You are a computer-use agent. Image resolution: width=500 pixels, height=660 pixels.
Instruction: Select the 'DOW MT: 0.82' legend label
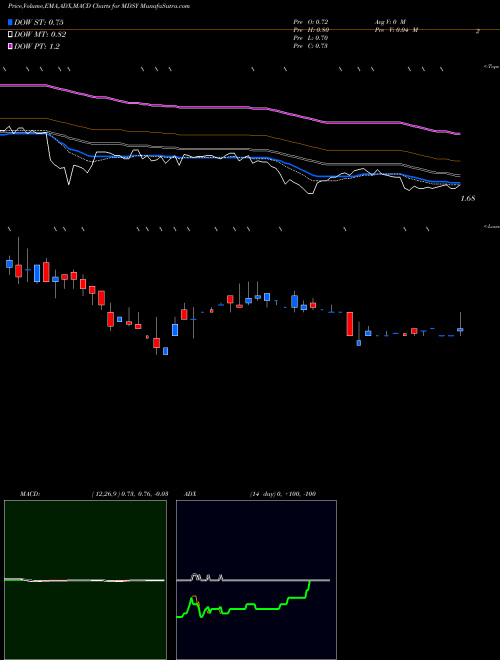[40, 35]
